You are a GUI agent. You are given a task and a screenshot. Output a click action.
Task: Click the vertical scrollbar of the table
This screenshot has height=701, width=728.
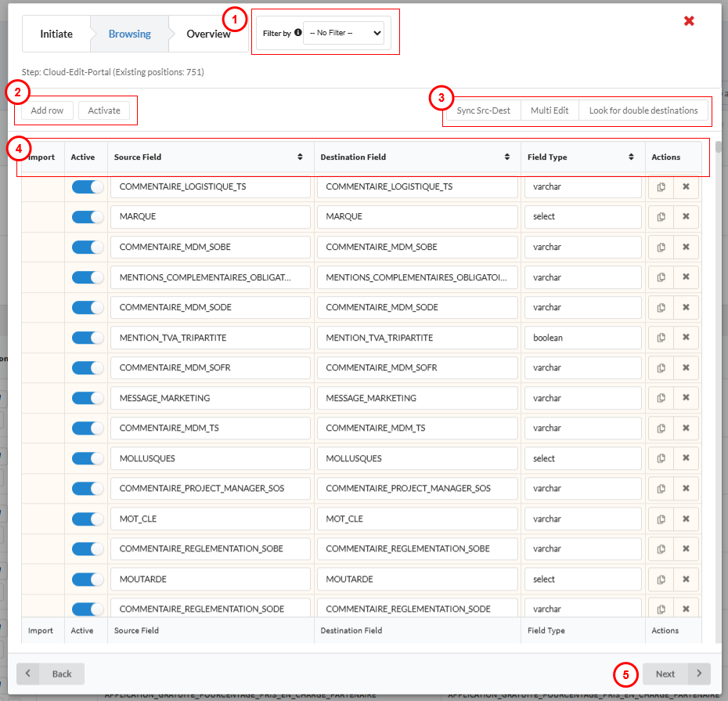719,313
